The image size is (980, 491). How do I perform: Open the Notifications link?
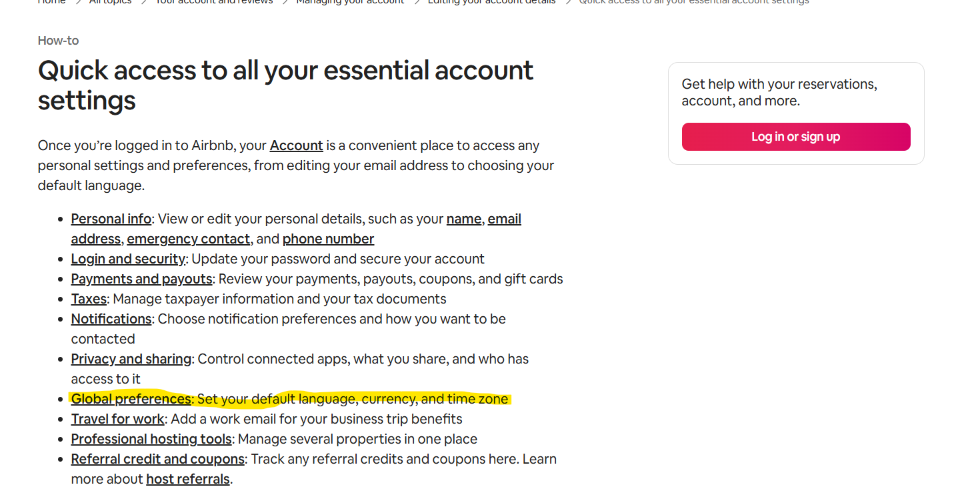coord(111,319)
